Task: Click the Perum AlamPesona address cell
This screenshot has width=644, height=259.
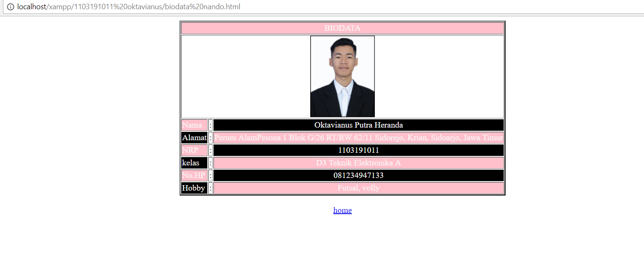Action: [358, 138]
